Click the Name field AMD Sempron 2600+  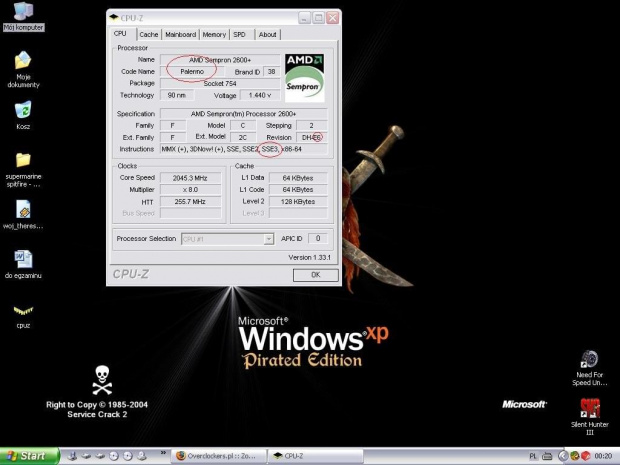point(220,60)
